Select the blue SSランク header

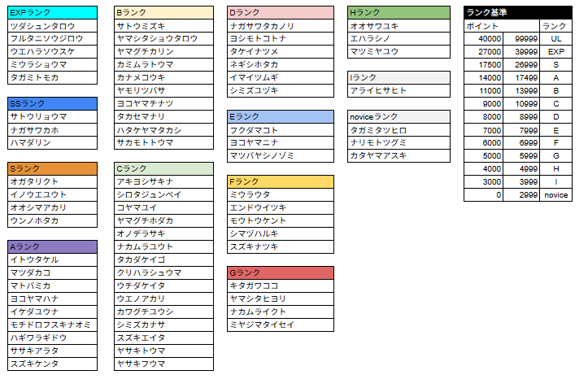[52, 103]
